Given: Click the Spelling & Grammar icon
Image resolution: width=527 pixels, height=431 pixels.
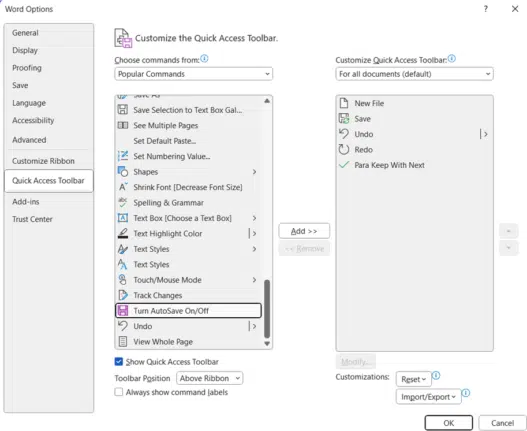Looking at the screenshot, I should point(123,202).
